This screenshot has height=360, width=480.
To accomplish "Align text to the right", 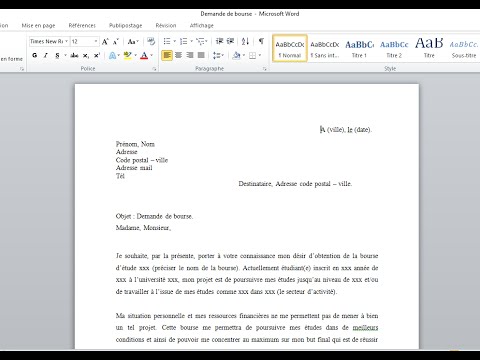I will [x=190, y=55].
